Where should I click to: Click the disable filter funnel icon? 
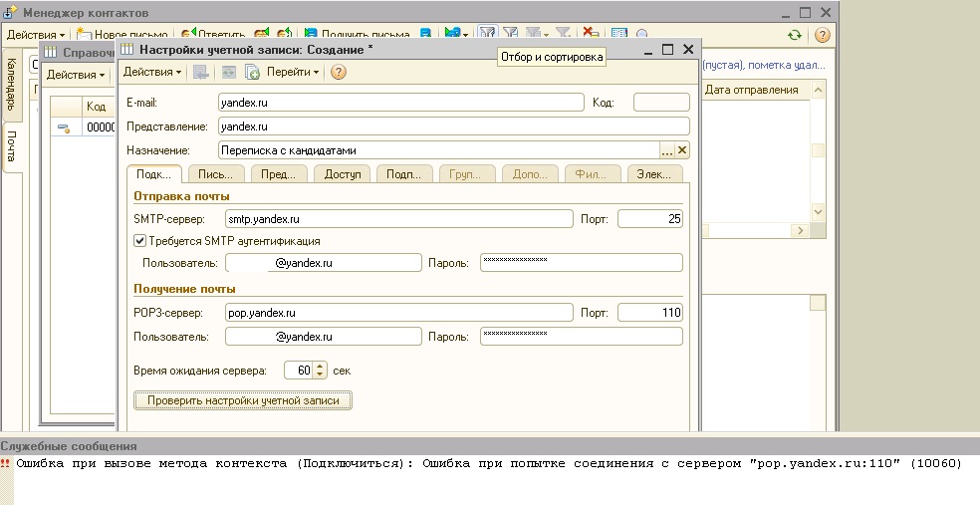[x=563, y=34]
